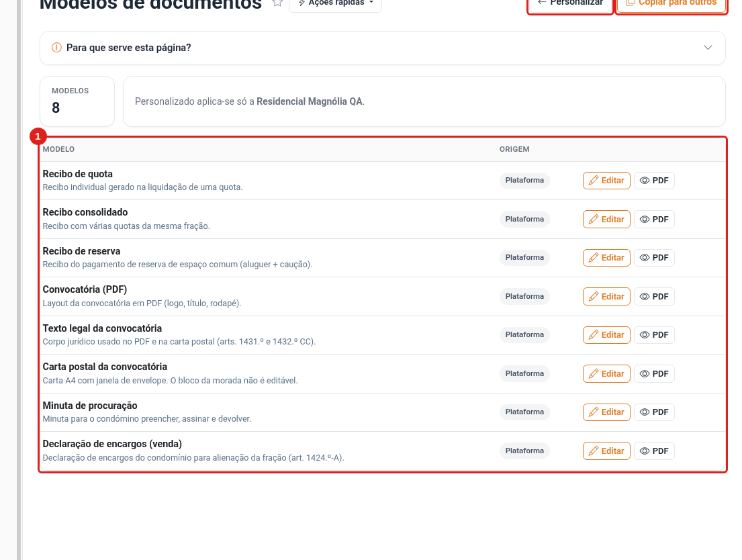742x560 pixels.
Task: Select the 'Recibo de quota' title text
Action: tap(78, 174)
